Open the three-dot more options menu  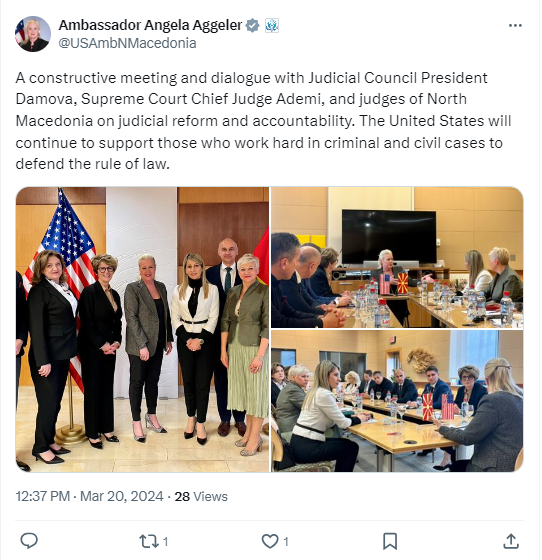pyautogui.click(x=515, y=26)
